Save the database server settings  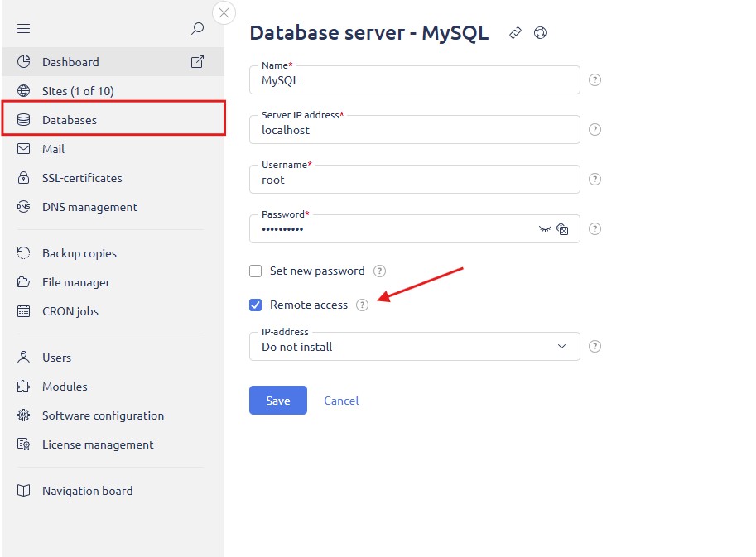278,400
